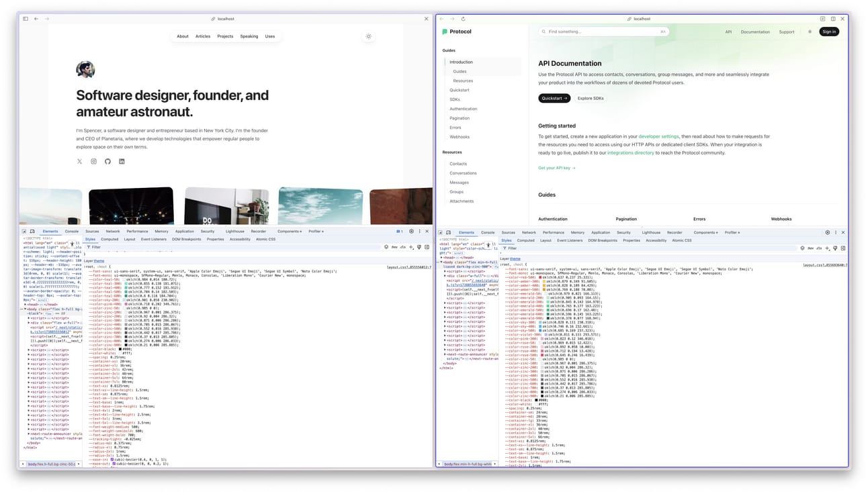This screenshot has height=492, width=868.
Task: Focus the Find something search field
Action: [603, 32]
